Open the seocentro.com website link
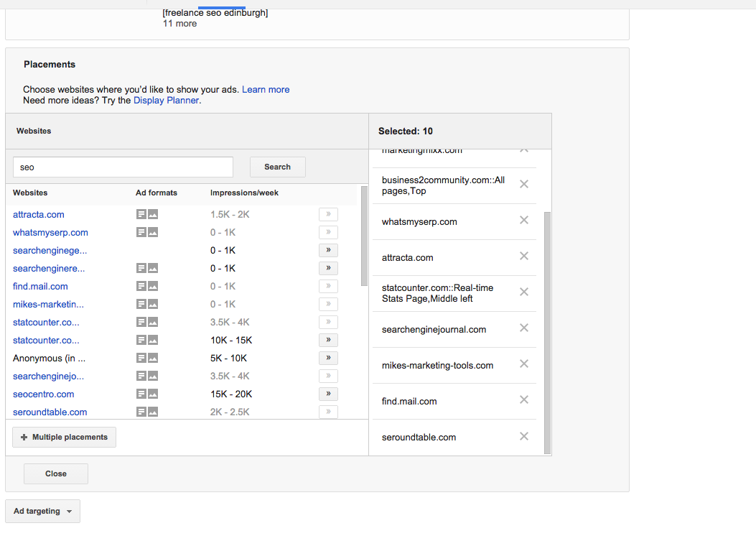This screenshot has width=756, height=536. pyautogui.click(x=43, y=394)
